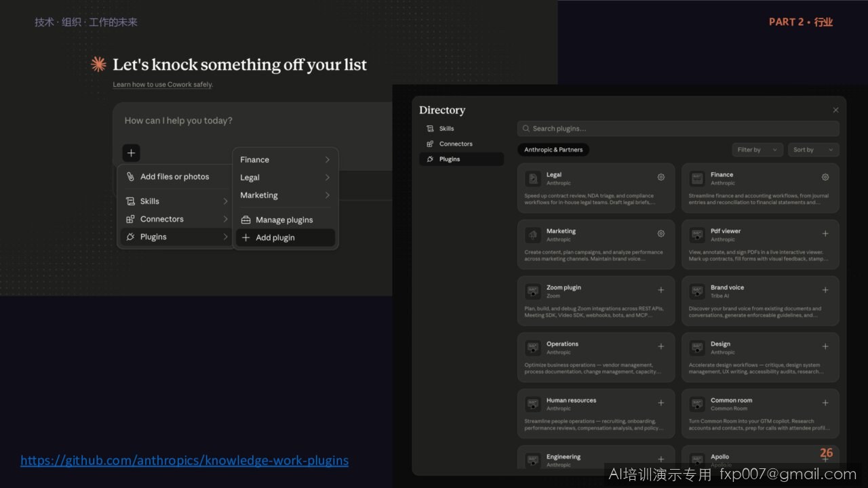Install Operations plugin with its plus icon

click(661, 346)
